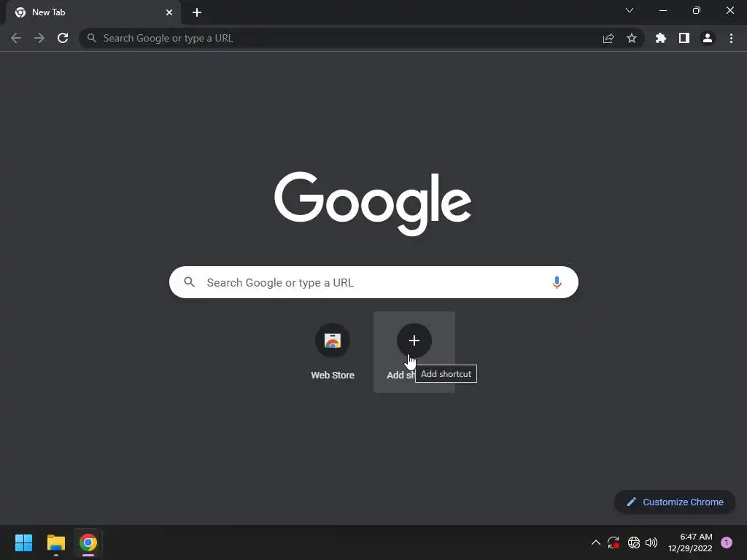
Task: Open the Windows Start menu
Action: [24, 542]
